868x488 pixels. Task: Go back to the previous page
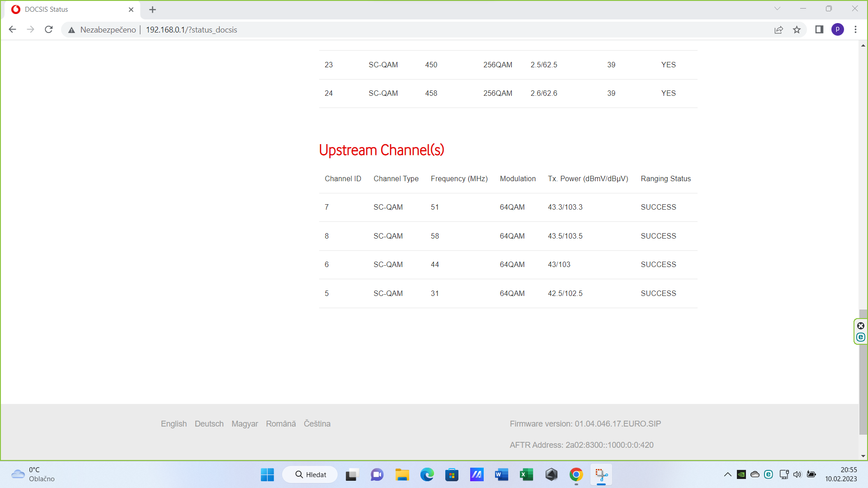coord(12,29)
